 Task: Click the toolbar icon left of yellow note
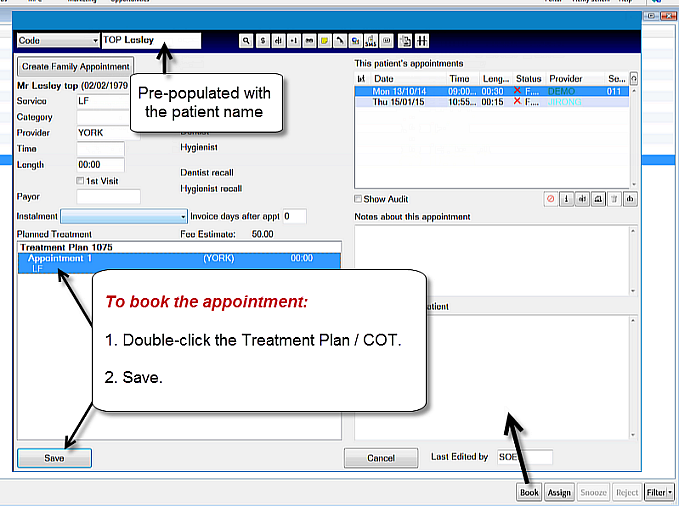(x=309, y=41)
